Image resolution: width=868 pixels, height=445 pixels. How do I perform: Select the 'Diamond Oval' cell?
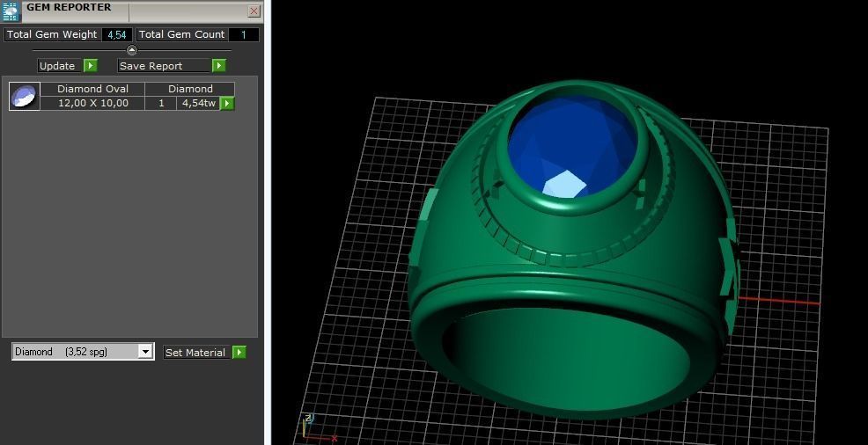(93, 89)
